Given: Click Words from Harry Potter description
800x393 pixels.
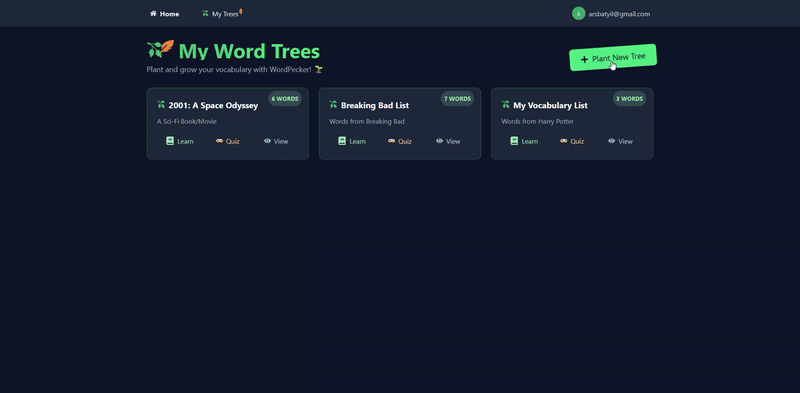Looking at the screenshot, I should click(537, 121).
